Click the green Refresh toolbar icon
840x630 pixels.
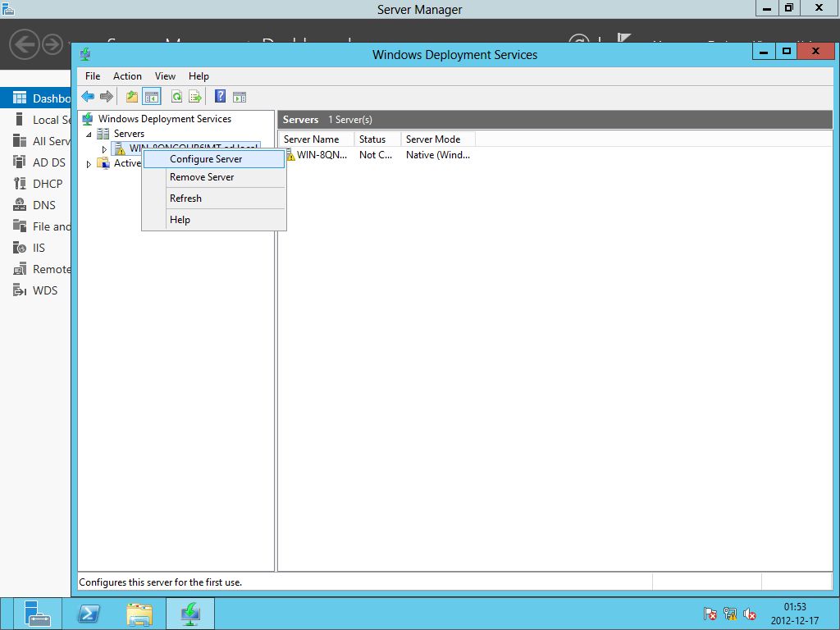tap(176, 97)
